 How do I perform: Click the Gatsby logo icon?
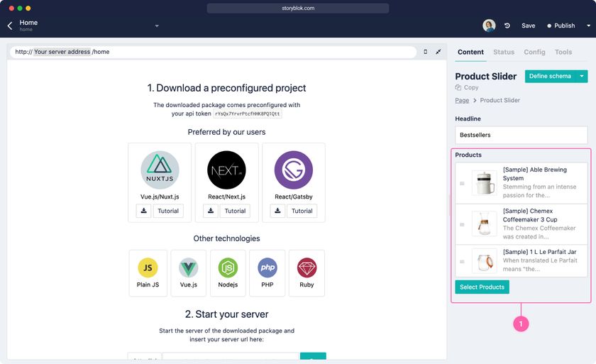[x=294, y=170]
